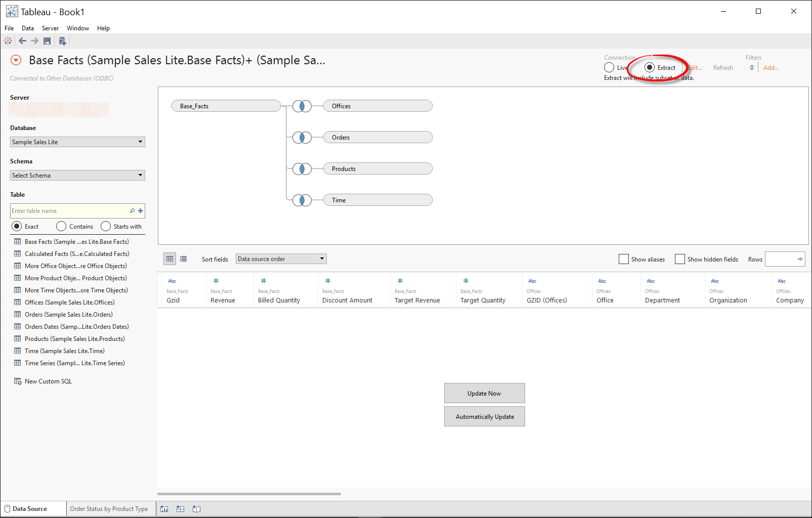Click the rows arrow apply icon

click(800, 259)
